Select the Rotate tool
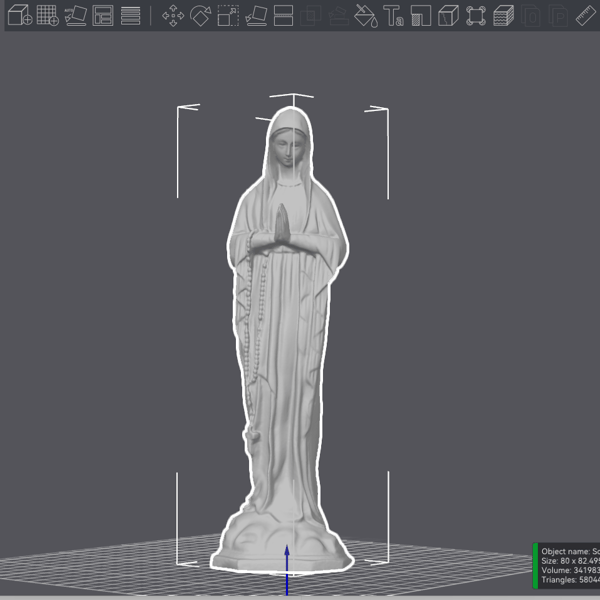The width and height of the screenshot is (600, 600). 201,16
